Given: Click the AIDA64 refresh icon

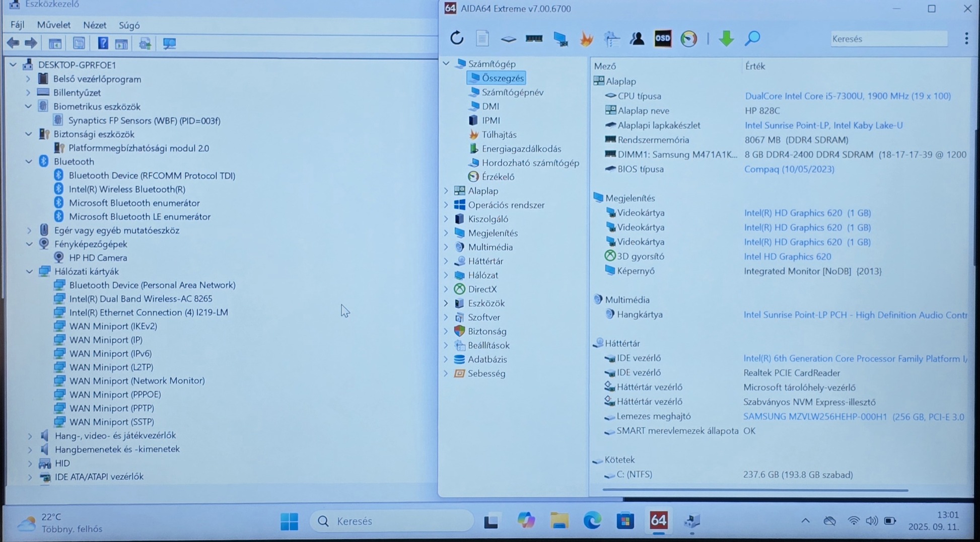Looking at the screenshot, I should click(457, 38).
